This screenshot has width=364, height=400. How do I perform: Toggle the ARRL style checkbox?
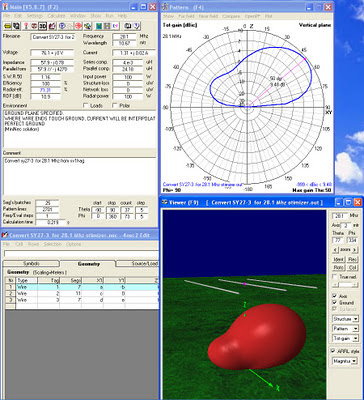[333, 351]
